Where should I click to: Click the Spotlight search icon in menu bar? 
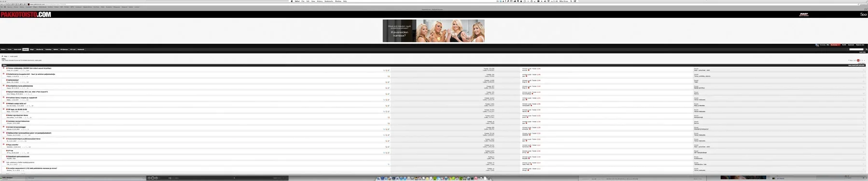coord(571,1)
